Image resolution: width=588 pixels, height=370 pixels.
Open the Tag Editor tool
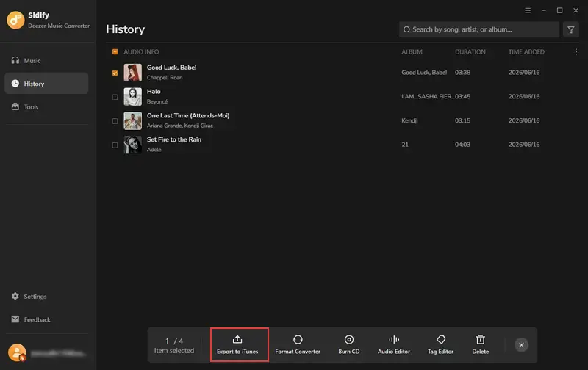pyautogui.click(x=440, y=344)
